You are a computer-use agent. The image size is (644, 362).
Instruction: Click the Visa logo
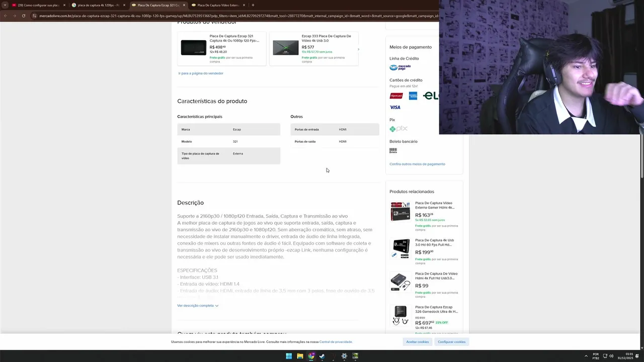[395, 107]
